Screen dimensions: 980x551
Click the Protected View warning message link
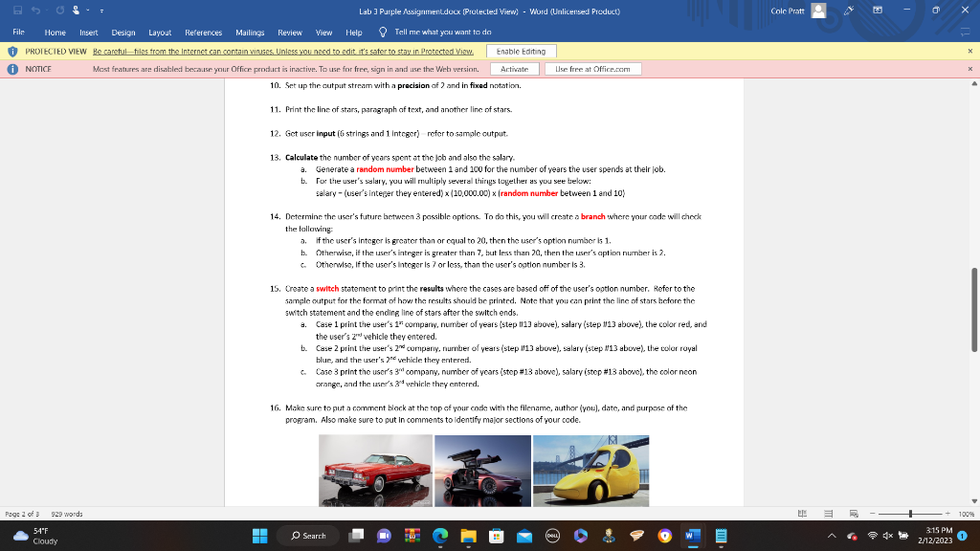[x=283, y=52]
